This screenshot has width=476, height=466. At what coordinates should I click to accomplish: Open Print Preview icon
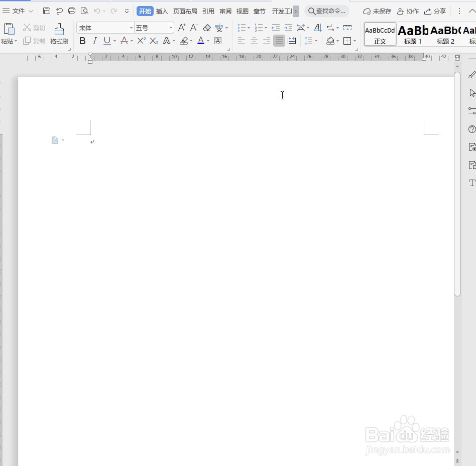(x=84, y=11)
